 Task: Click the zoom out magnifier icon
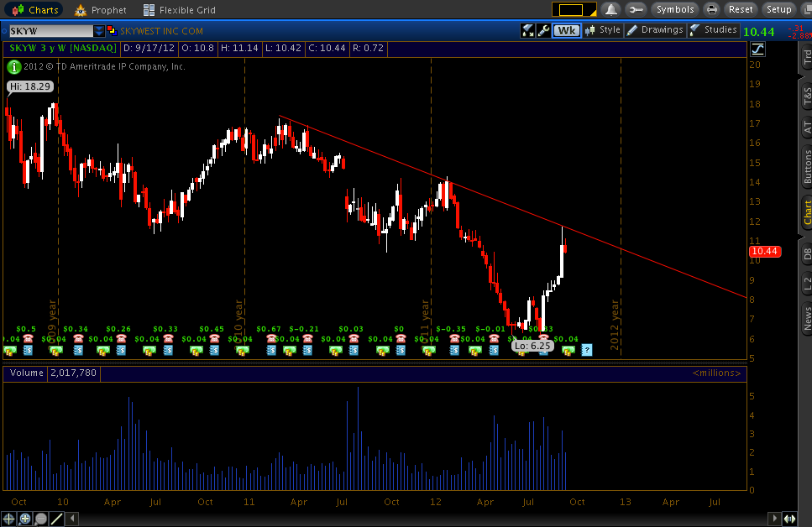[x=41, y=519]
